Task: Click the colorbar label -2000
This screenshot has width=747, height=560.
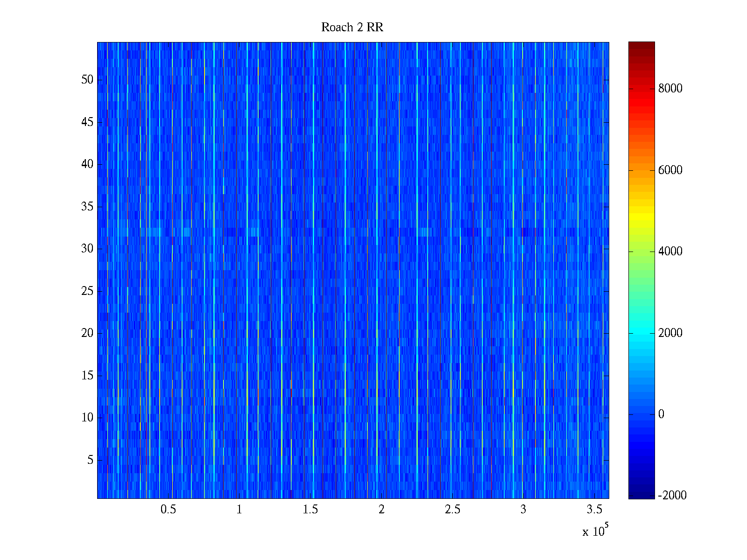Action: coord(672,496)
